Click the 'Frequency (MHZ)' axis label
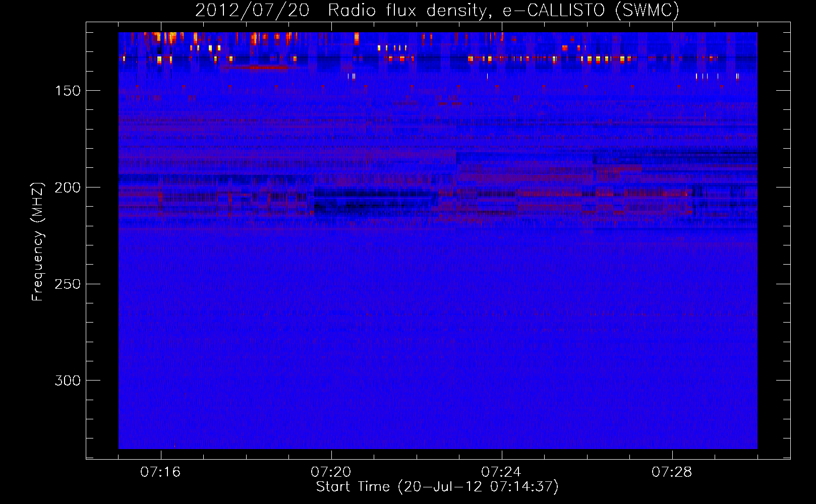816x504 pixels. click(x=38, y=241)
